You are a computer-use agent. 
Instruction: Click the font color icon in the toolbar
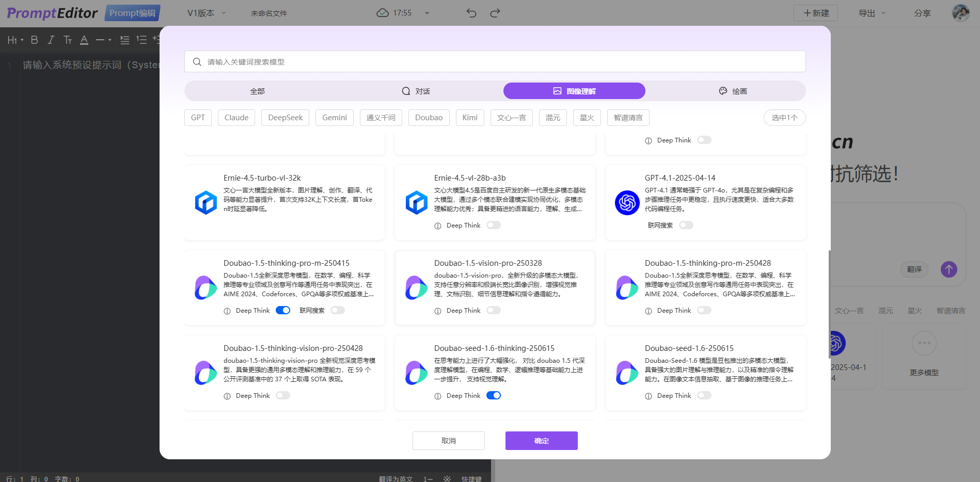click(x=84, y=40)
